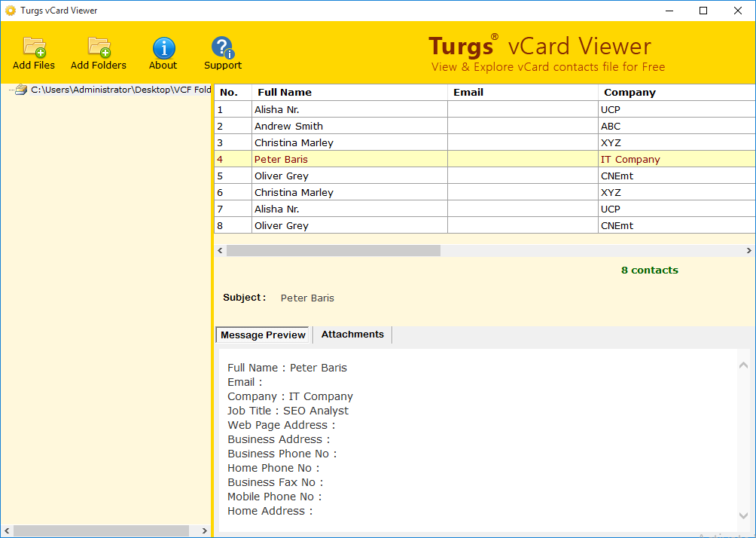This screenshot has height=538, width=756.
Task: Click the Mobile Phone No line in preview
Action: pyautogui.click(x=274, y=497)
